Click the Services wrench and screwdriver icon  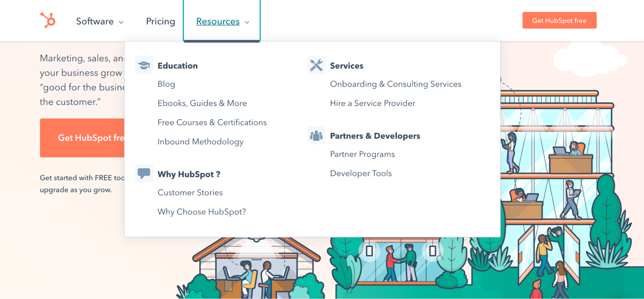click(x=316, y=65)
